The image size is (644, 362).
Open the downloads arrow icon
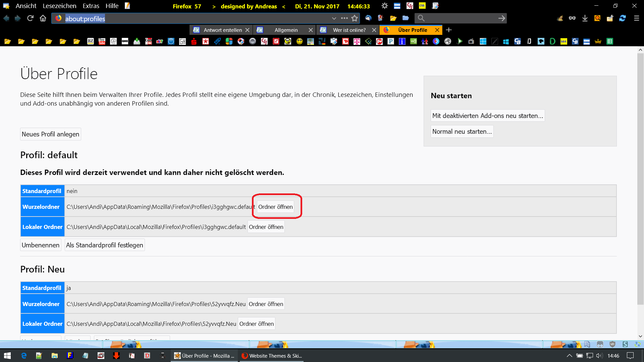(x=585, y=18)
